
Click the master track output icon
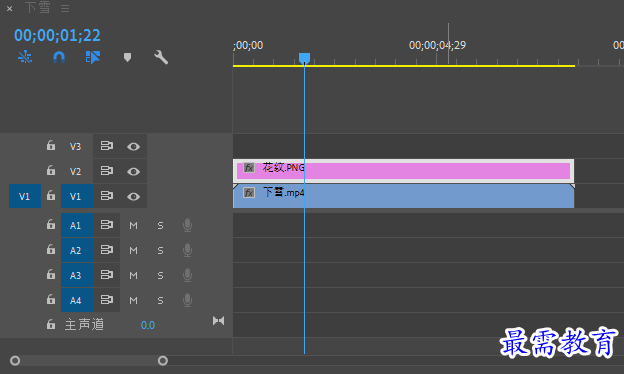point(218,321)
